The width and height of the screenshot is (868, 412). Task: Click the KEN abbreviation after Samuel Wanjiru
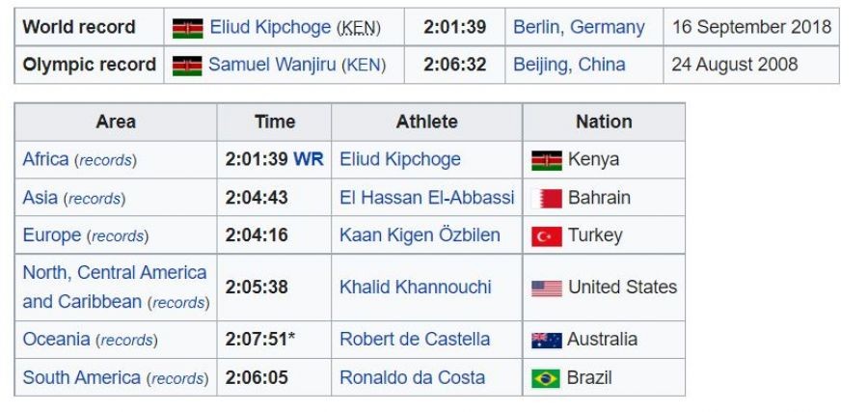[x=365, y=66]
